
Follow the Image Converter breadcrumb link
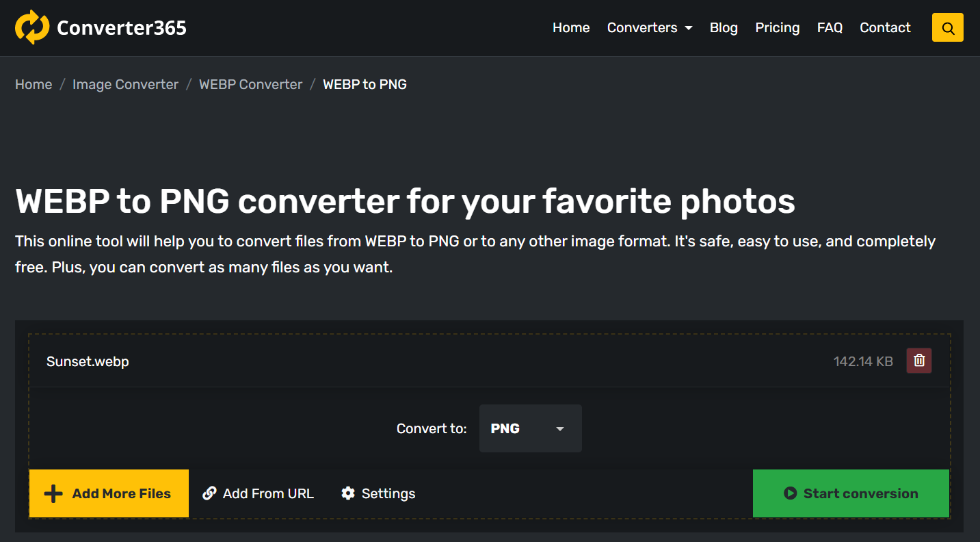(125, 84)
